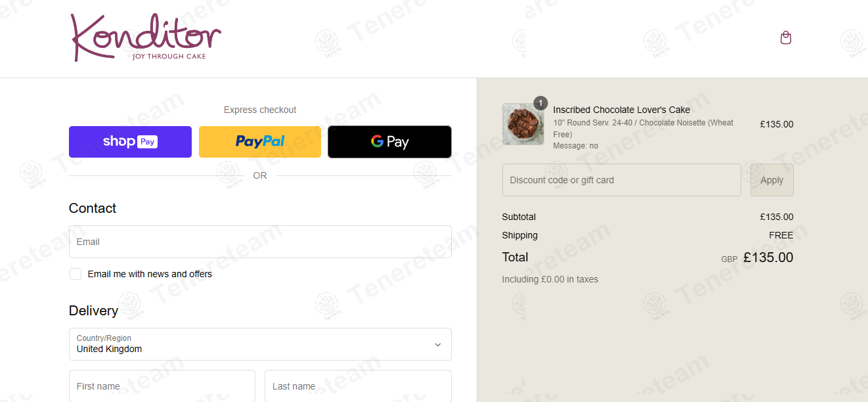The width and height of the screenshot is (868, 402).
Task: Enable Email me with news and offers
Action: point(76,274)
